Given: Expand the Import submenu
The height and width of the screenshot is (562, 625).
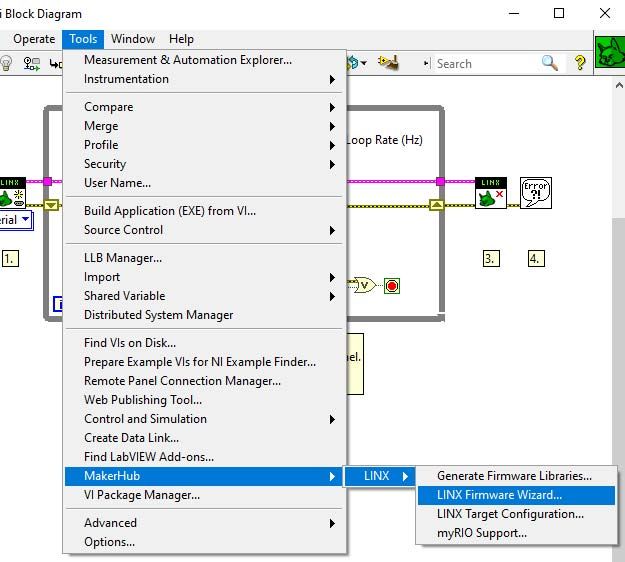Looking at the screenshot, I should point(204,277).
